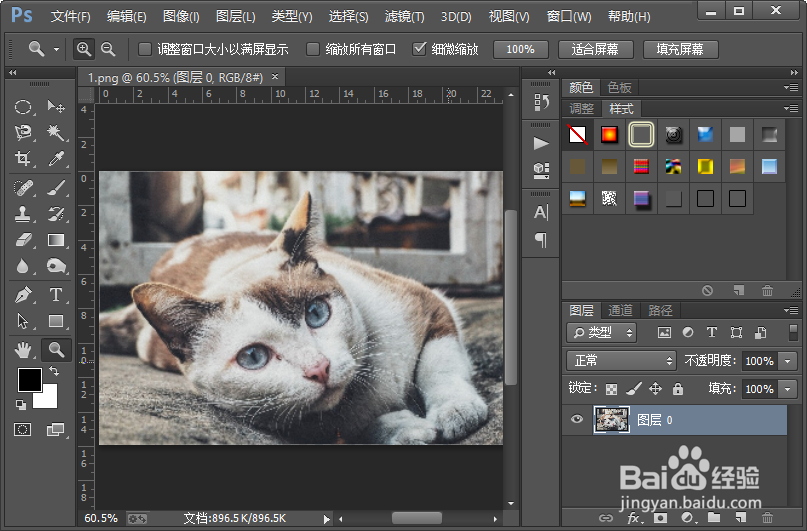Set the black foreground color swatch
Screen dimensions: 807x531
pyautogui.click(x=29, y=380)
